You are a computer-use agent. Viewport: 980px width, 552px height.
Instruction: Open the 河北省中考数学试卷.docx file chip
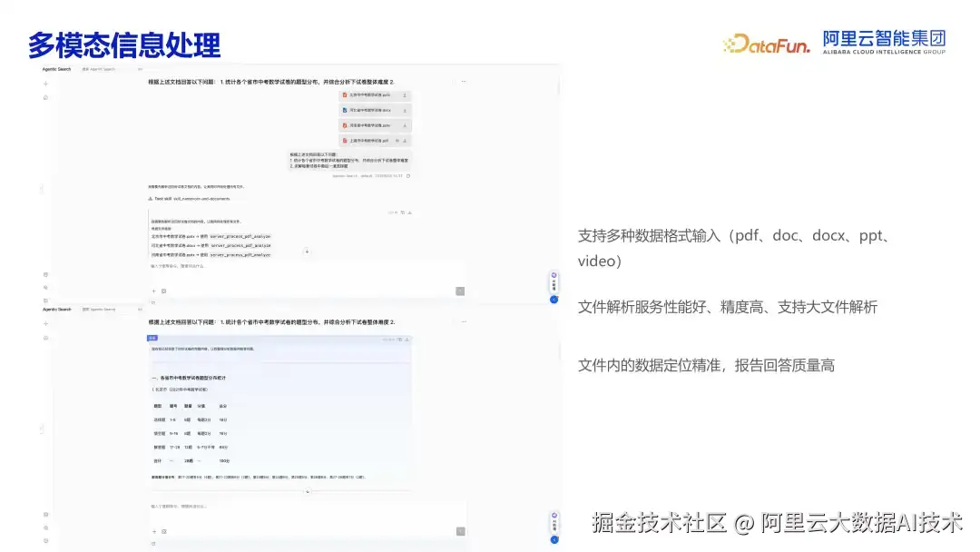tap(375, 110)
